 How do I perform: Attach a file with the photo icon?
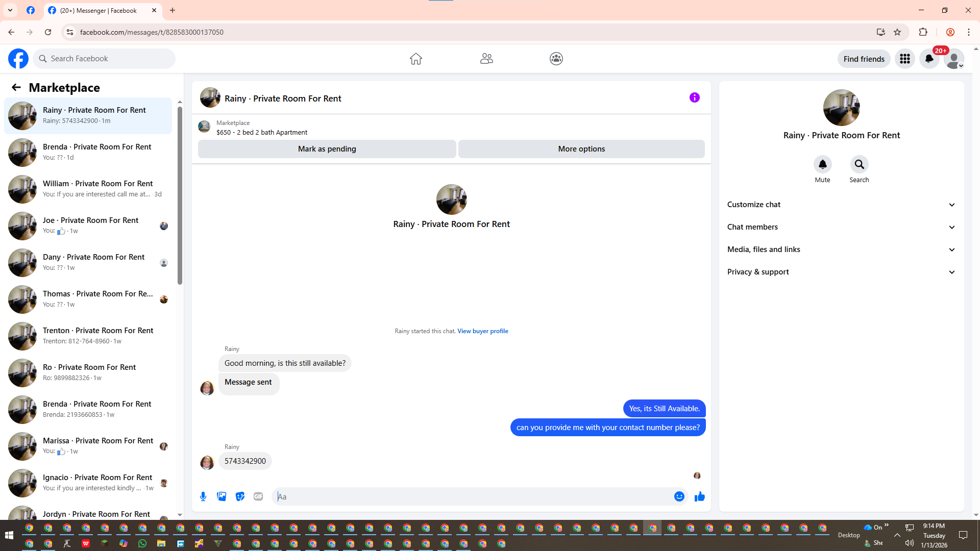pyautogui.click(x=222, y=496)
